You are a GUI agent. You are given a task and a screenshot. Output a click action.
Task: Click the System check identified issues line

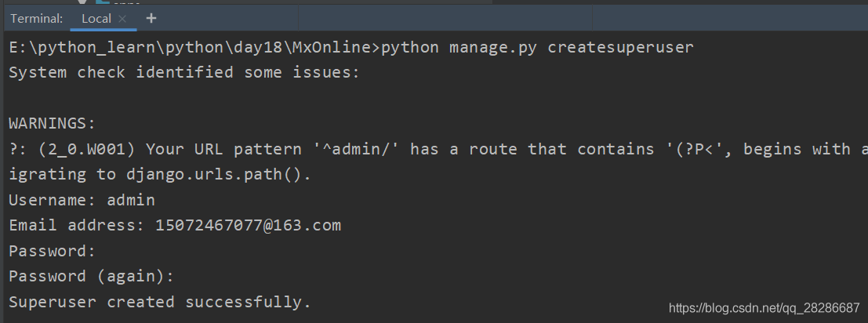coord(184,73)
